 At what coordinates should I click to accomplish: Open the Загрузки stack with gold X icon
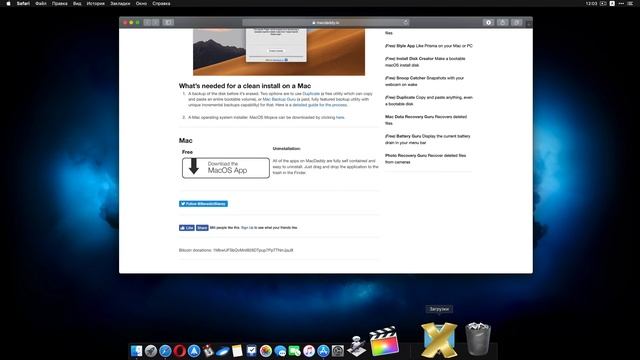point(439,340)
